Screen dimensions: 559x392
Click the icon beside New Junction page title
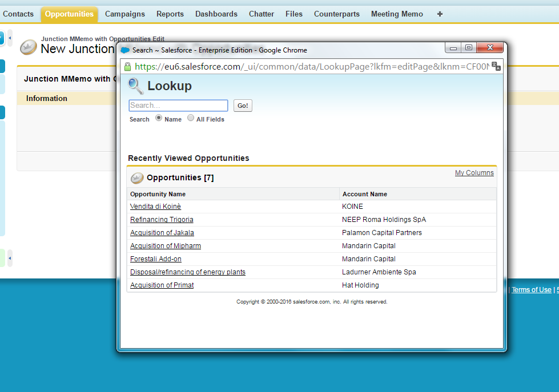point(28,47)
